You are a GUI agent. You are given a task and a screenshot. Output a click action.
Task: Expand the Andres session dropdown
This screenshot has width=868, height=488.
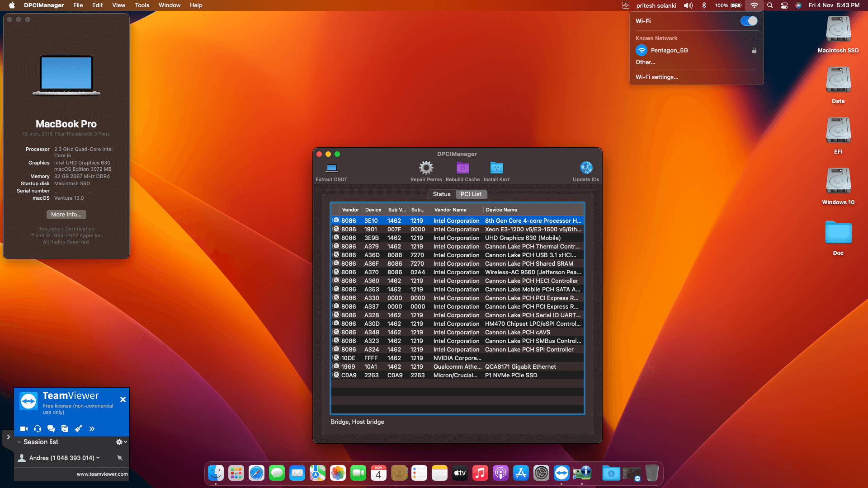coord(98,458)
